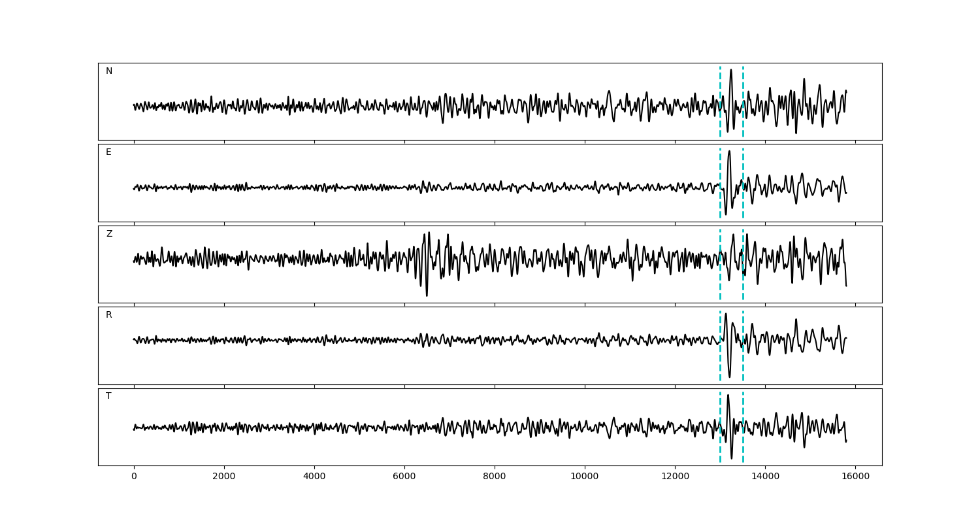The width and height of the screenshot is (980, 523).
Task: Click the Z subplot label
Action: point(109,234)
